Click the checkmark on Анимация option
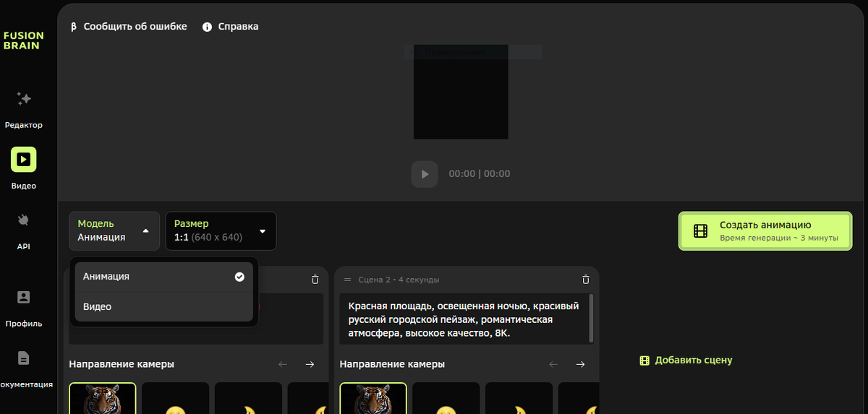868x414 pixels. pos(239,277)
